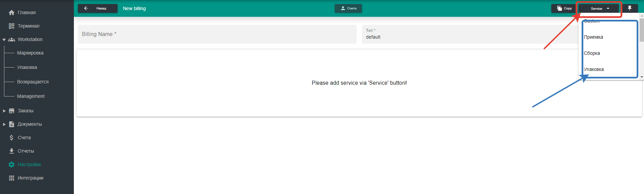644x194 pixels.
Task: Click the Please add service message text
Action: pyautogui.click(x=359, y=83)
